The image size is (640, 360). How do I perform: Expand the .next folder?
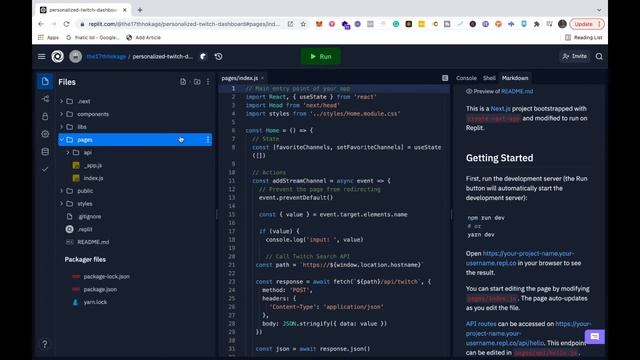(62, 101)
